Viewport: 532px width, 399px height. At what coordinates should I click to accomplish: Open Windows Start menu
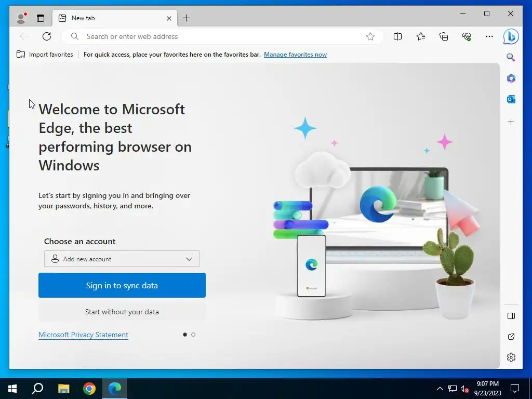(12, 389)
